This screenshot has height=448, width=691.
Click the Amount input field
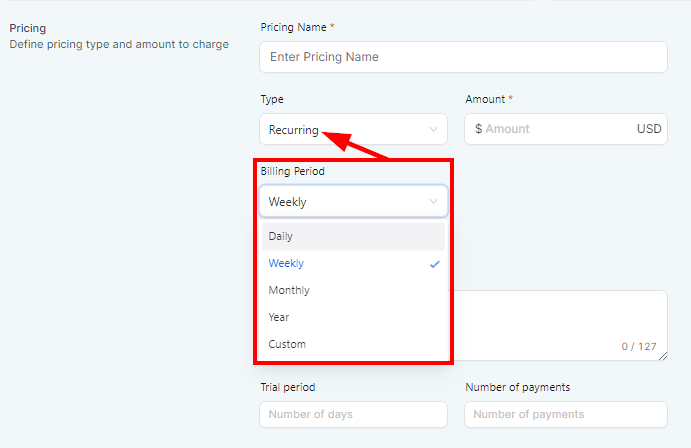(555, 129)
